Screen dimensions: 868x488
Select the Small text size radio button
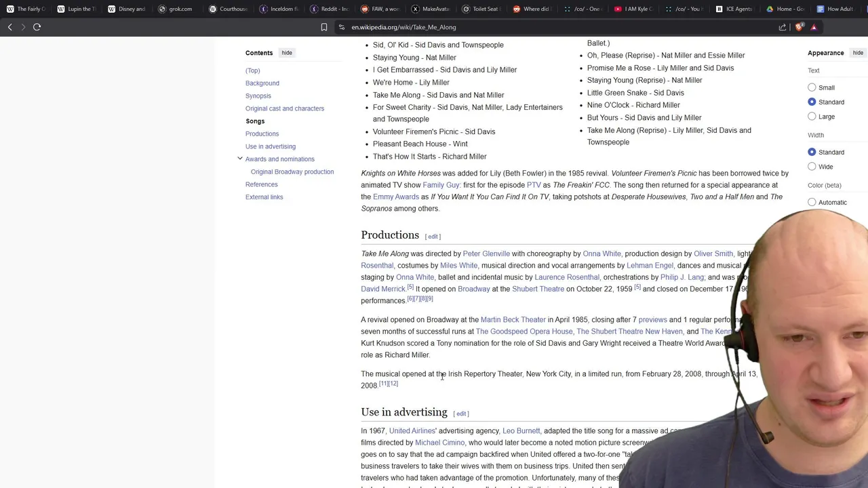point(812,87)
